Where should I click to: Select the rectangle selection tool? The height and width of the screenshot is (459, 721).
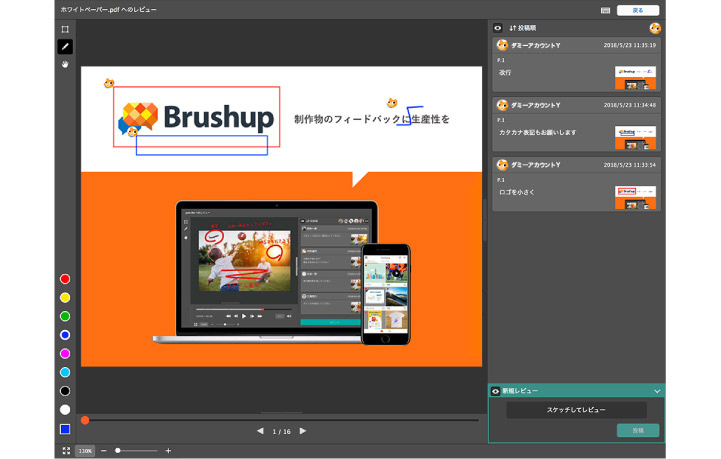click(65, 29)
